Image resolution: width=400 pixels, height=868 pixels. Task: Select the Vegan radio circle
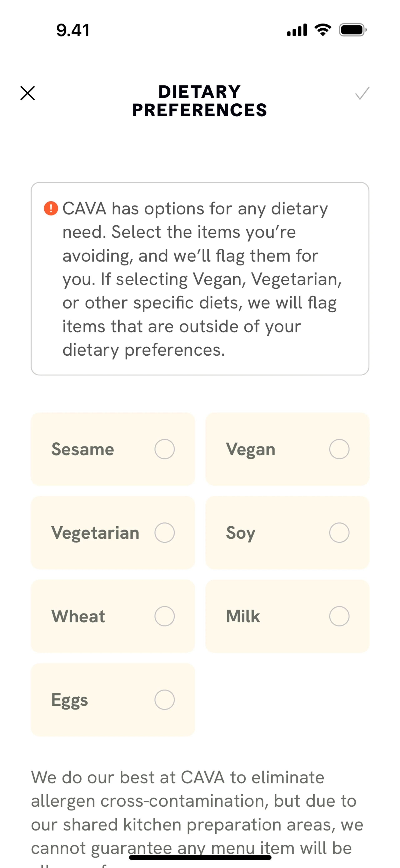click(x=339, y=449)
